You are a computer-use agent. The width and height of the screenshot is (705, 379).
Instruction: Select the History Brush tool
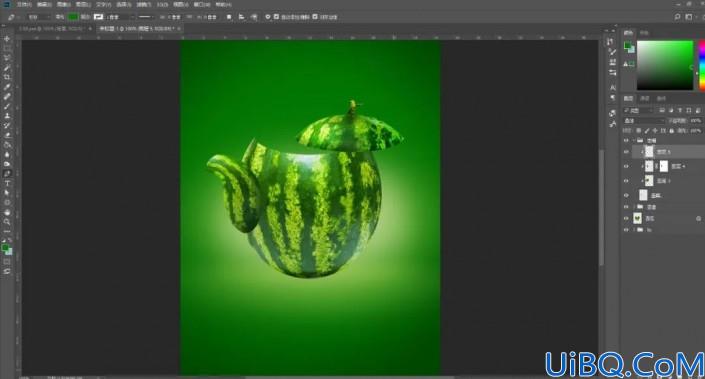point(7,125)
